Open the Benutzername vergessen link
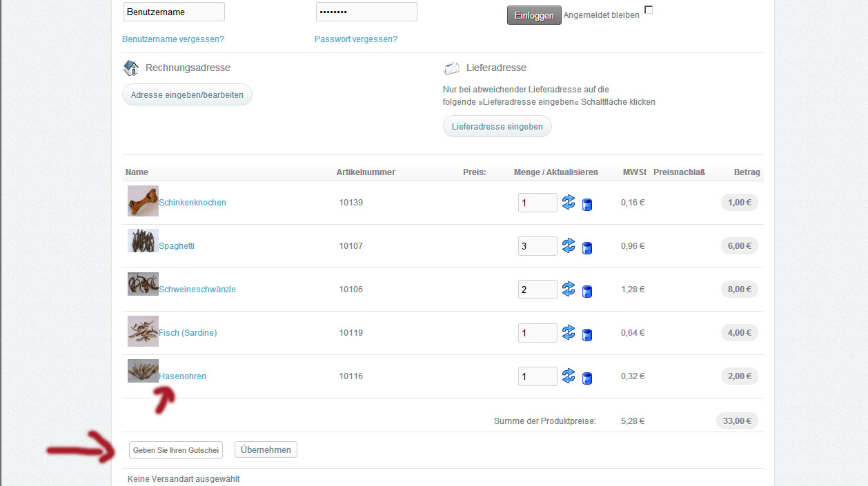The image size is (868, 486). coord(173,39)
